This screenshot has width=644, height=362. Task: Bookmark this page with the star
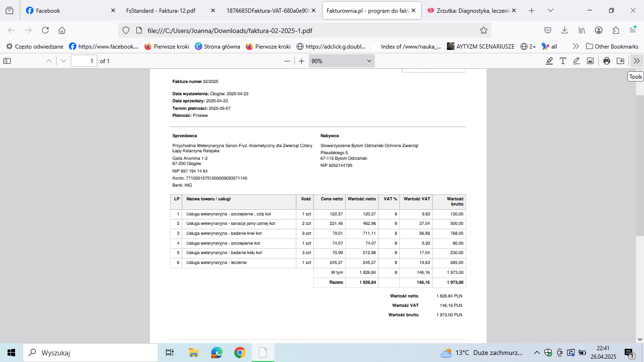pyautogui.click(x=483, y=30)
